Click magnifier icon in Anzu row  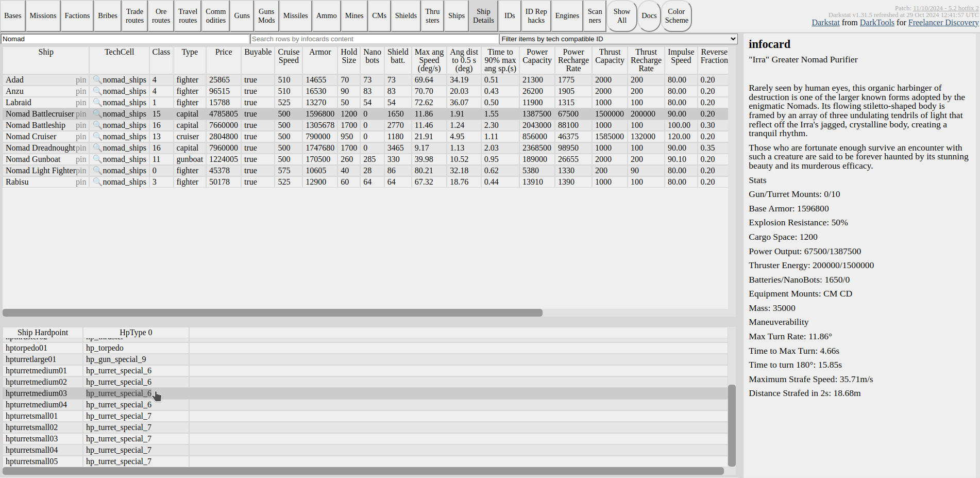(x=97, y=91)
